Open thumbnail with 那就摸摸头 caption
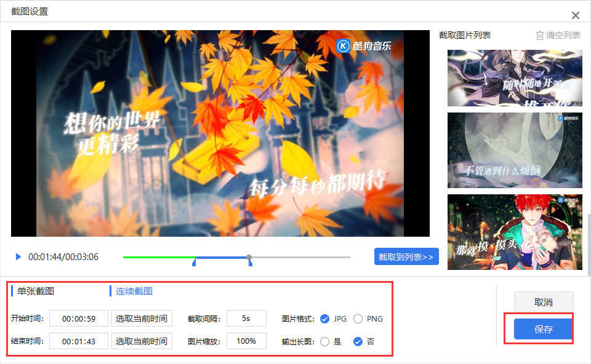 tap(515, 232)
